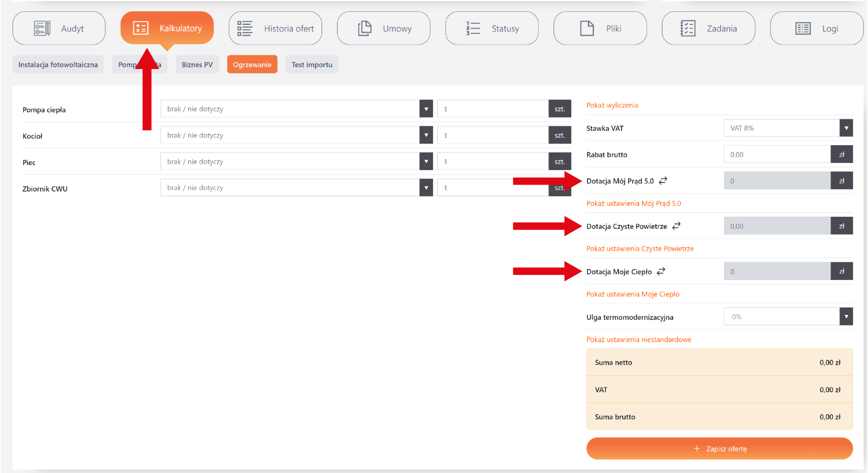This screenshot has width=868, height=473.
Task: Open the Pliki file icon
Action: pyautogui.click(x=587, y=28)
